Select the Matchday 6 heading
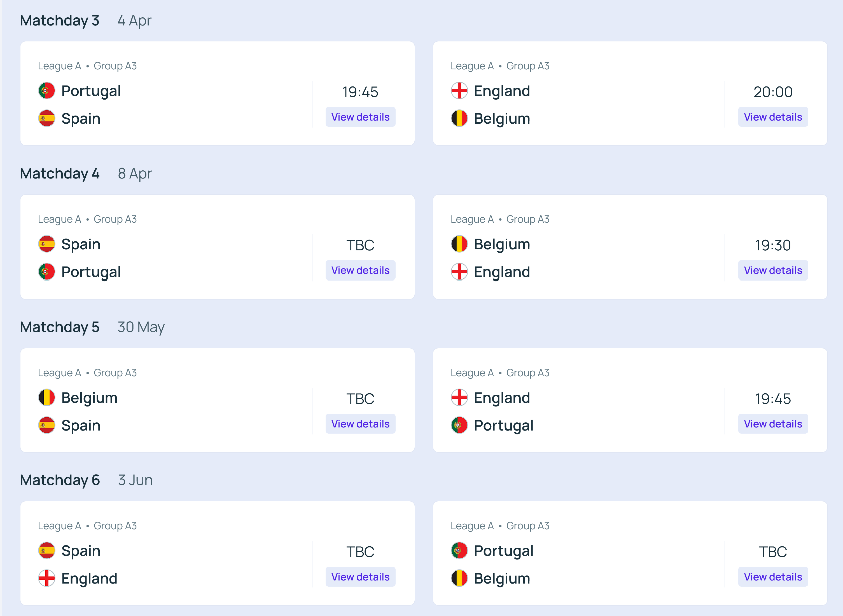The image size is (843, 616). (x=60, y=480)
